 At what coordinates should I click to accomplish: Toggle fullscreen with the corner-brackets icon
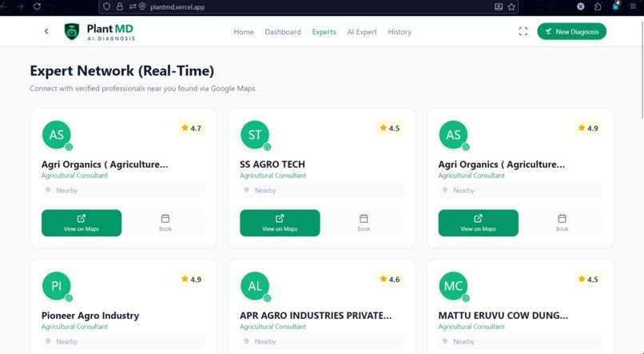click(x=523, y=32)
